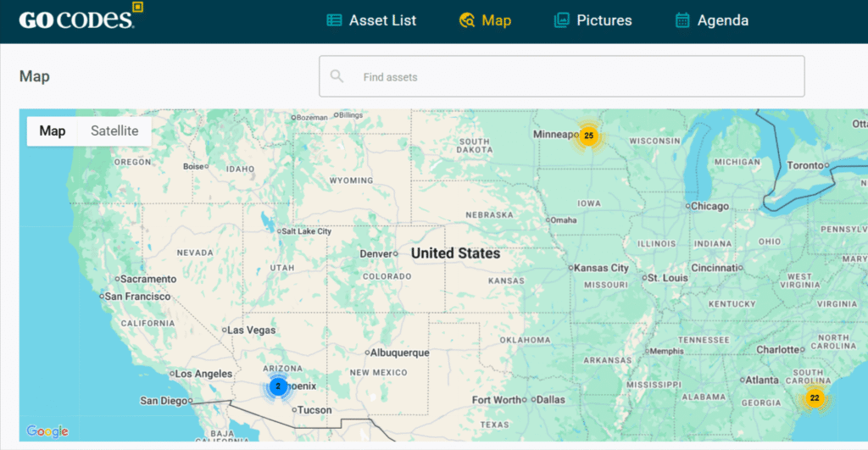The width and height of the screenshot is (868, 450).
Task: Click the Toronto city label
Action: pos(805,165)
